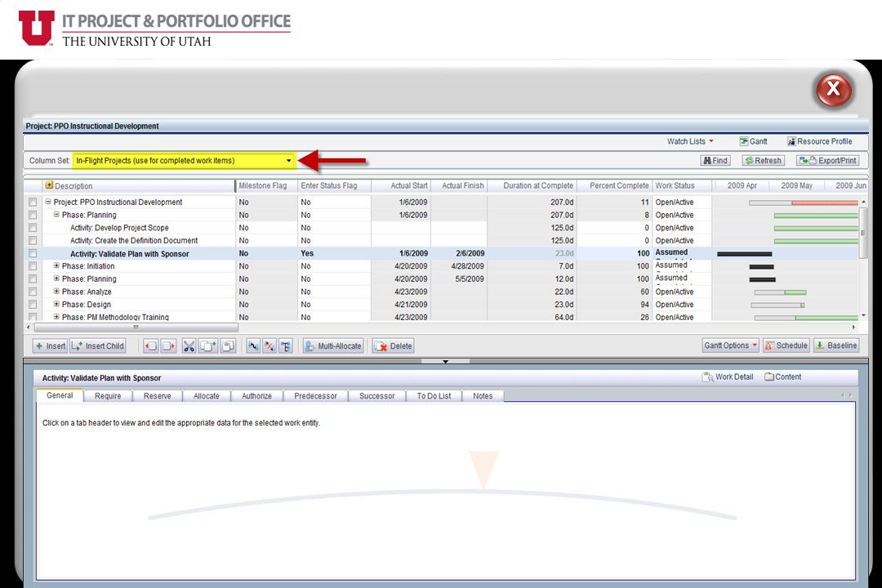Screen dimensions: 882x588
Task: Switch to the Require tab
Action: point(108,396)
